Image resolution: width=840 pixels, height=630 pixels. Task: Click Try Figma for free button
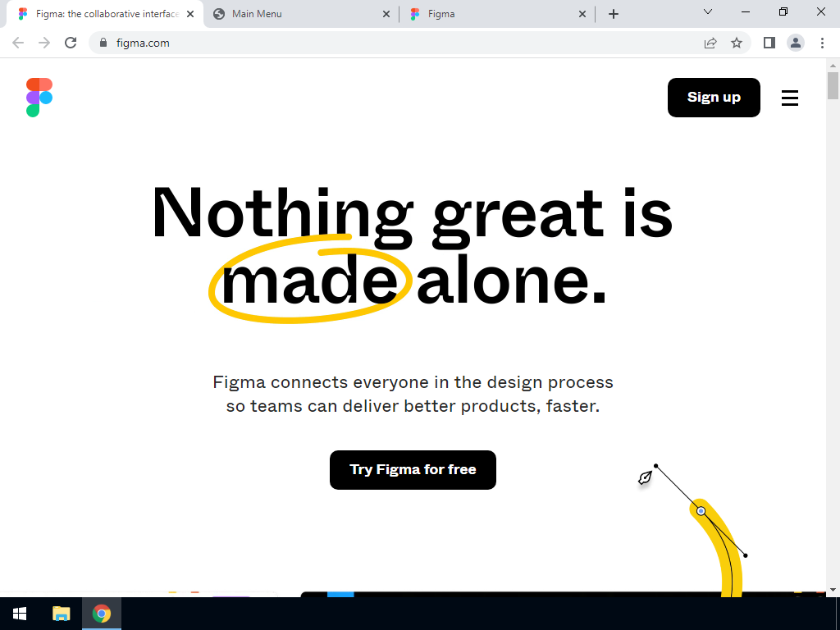coord(413,470)
